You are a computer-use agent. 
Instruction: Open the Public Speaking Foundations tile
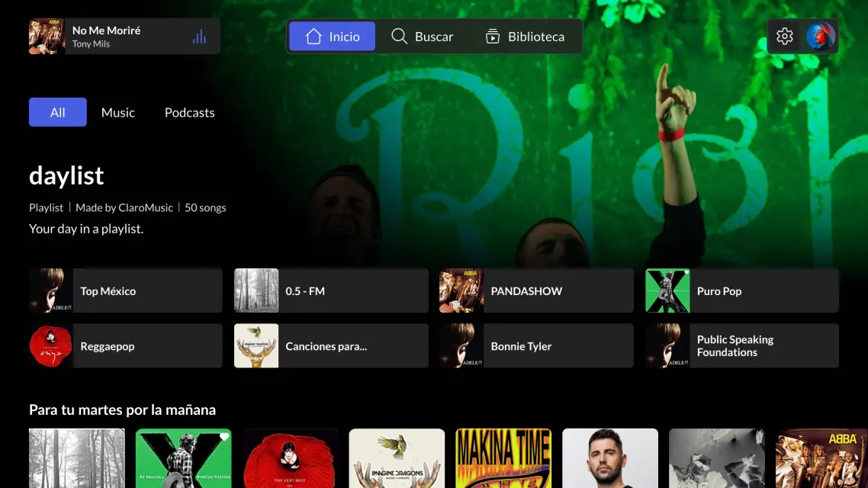tap(742, 346)
